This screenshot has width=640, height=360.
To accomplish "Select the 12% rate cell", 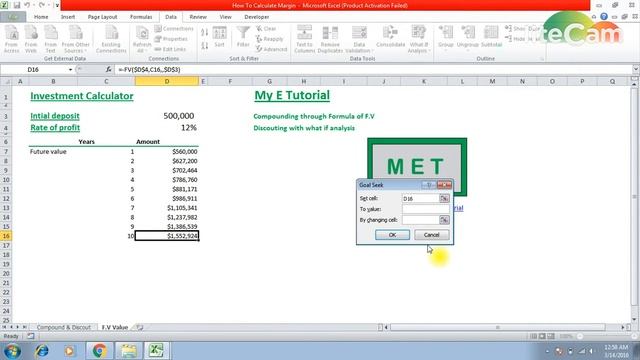I will tap(167, 128).
